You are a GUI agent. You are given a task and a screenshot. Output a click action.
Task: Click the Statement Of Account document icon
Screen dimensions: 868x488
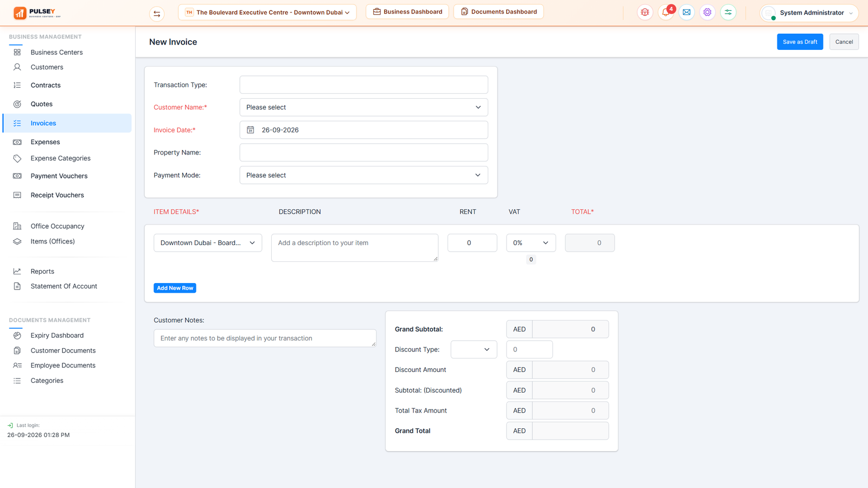tap(17, 286)
